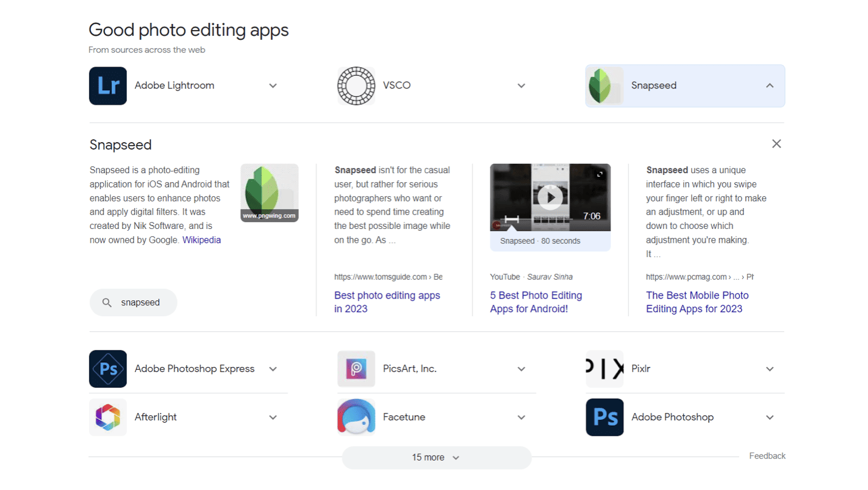The width and height of the screenshot is (868, 490).
Task: Click the Afterlight colorful hexagon icon
Action: (108, 417)
